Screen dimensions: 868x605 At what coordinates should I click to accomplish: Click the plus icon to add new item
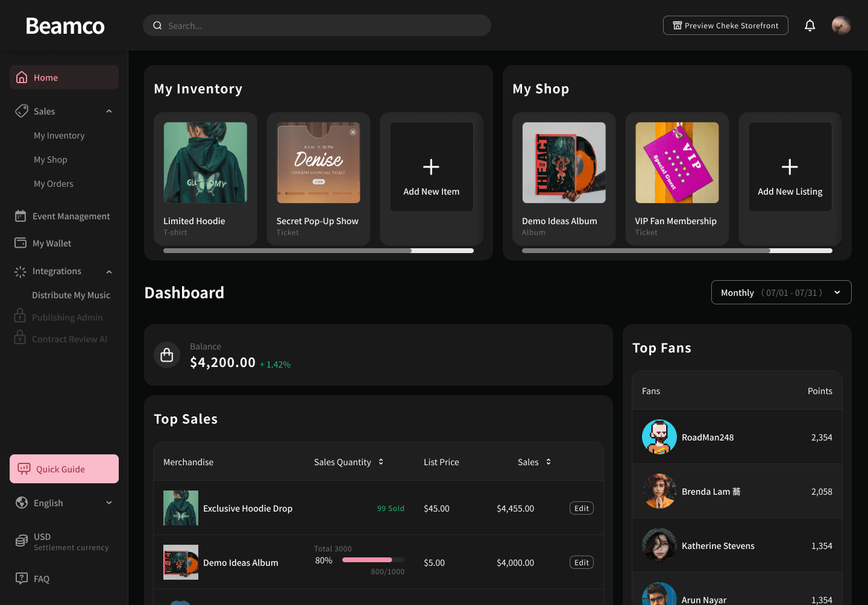tap(431, 167)
